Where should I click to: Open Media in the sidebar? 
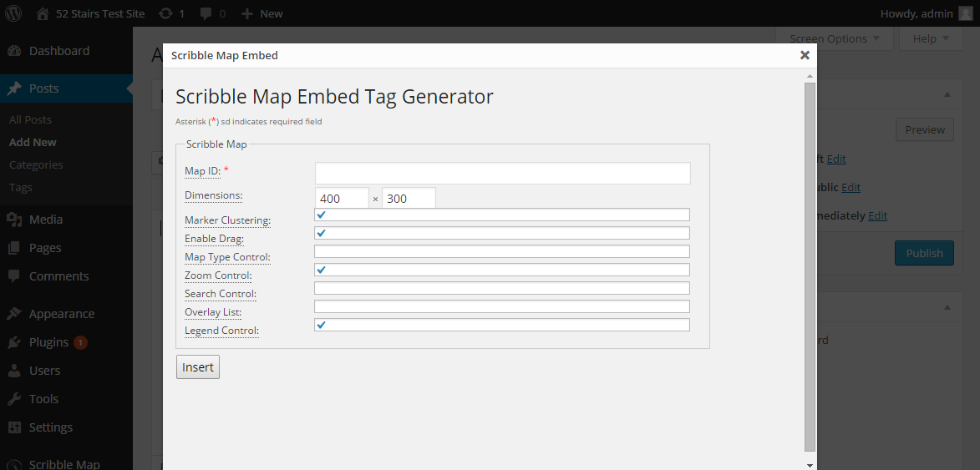click(x=46, y=220)
